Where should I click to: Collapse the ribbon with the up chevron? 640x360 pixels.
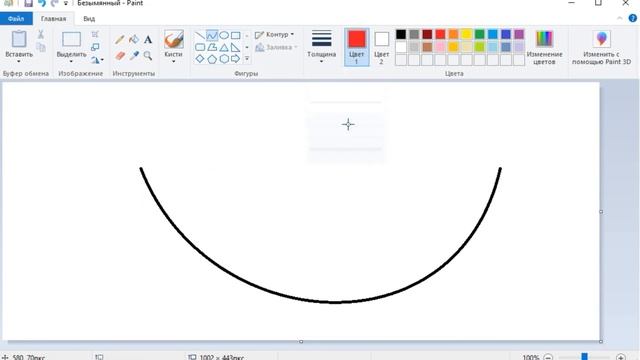point(620,18)
